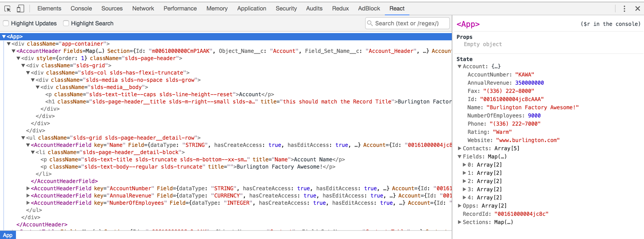The height and width of the screenshot is (239, 644).
Task: Expand Fields entry 3 Array[2]
Action: 464,189
